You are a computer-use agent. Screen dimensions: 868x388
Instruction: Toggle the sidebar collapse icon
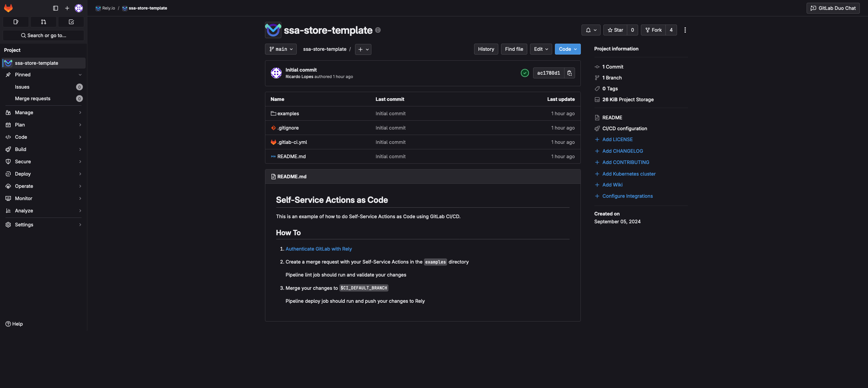(x=56, y=8)
